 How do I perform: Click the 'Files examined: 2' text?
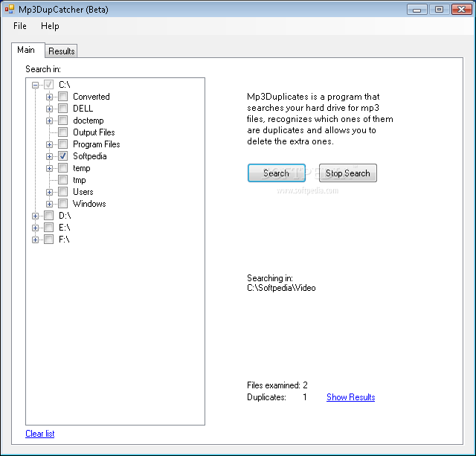coord(277,385)
